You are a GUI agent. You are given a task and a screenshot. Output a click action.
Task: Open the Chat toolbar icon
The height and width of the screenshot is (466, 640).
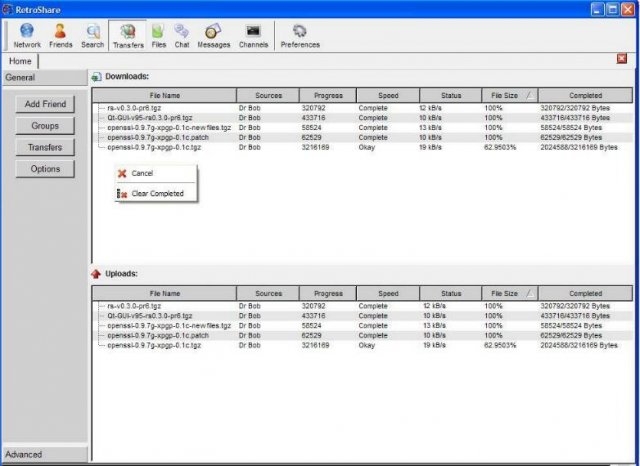[183, 35]
